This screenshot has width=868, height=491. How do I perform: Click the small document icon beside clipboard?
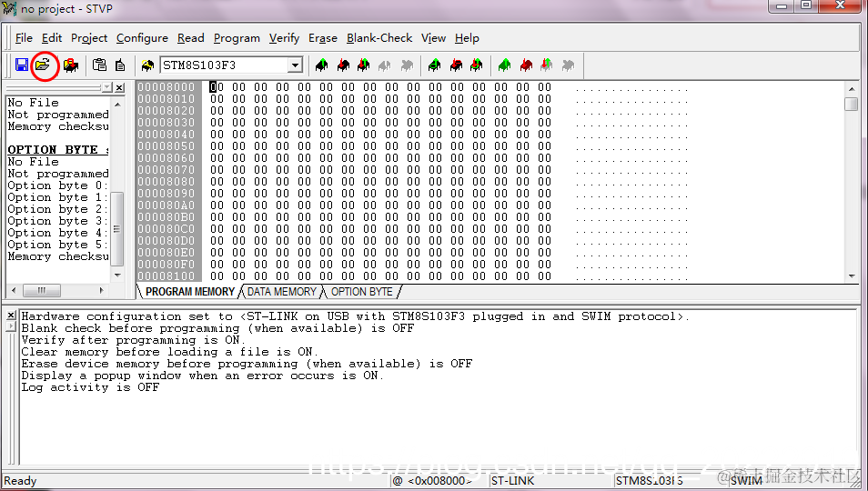(119, 65)
